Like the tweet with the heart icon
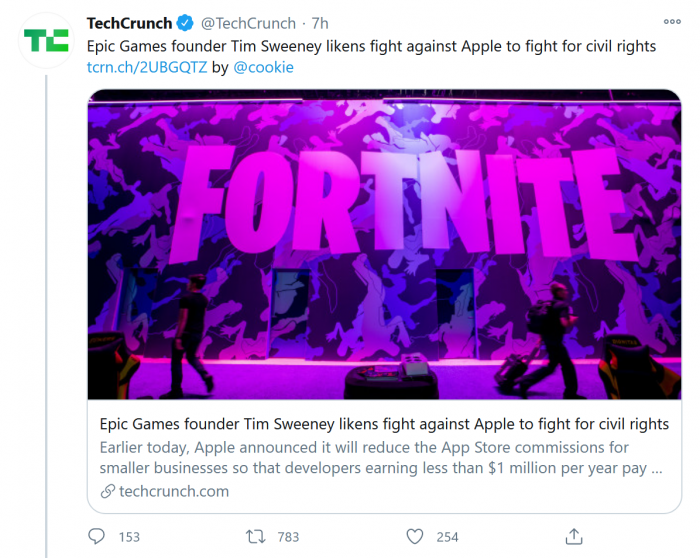Screen dimensions: 700x558 pos(414,537)
